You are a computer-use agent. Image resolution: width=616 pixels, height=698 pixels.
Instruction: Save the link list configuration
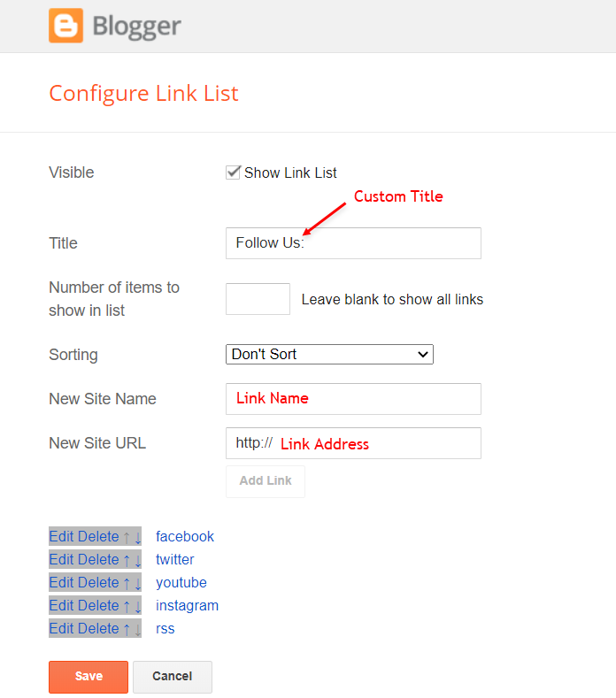pyautogui.click(x=89, y=677)
